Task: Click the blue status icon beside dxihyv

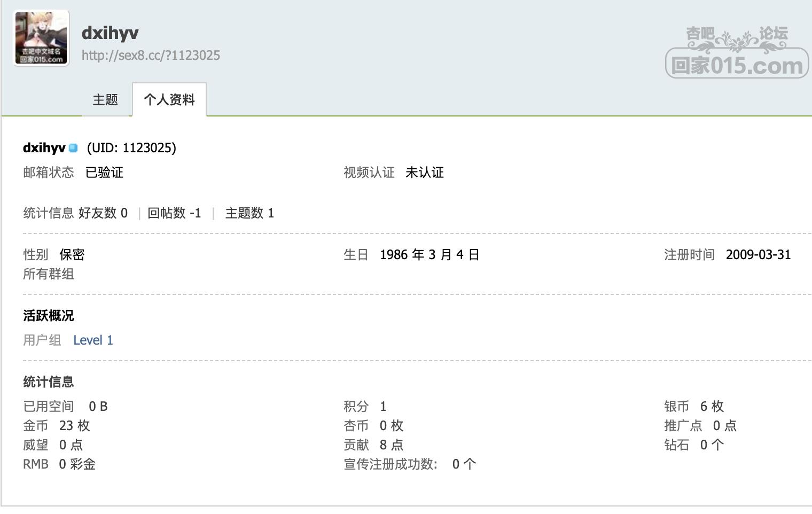Action: click(74, 148)
